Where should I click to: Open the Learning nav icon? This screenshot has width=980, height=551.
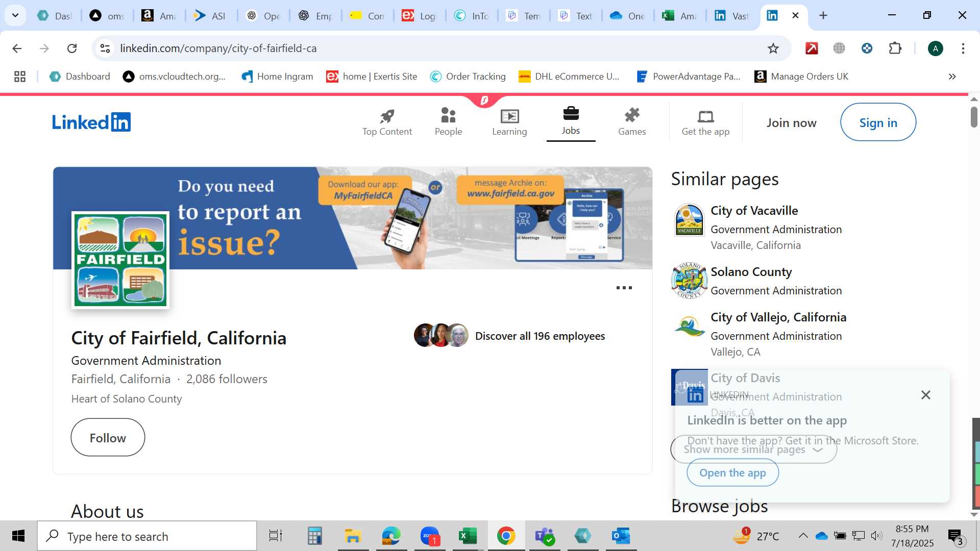tap(509, 122)
